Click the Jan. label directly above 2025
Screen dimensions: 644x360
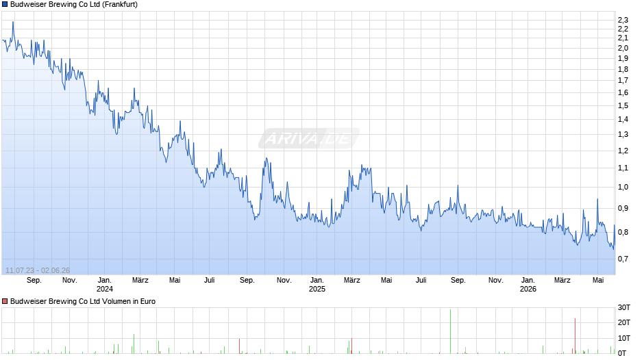(x=317, y=281)
